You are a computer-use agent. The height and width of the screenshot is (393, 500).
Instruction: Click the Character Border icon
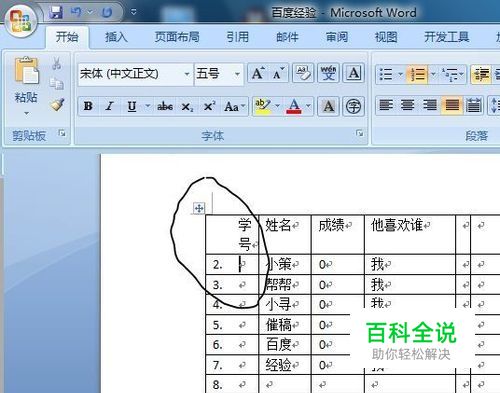coord(353,73)
